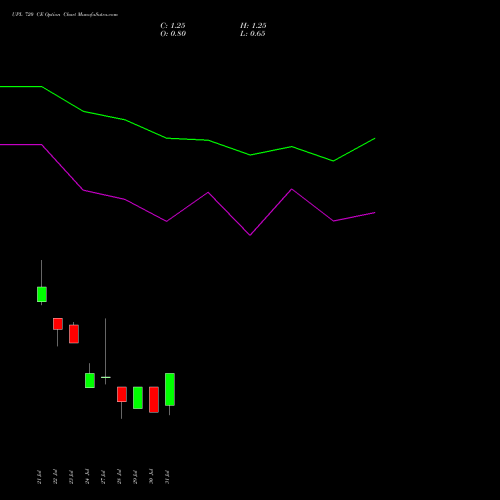
Task: Click the 29 Jul date axis label
Action: click(x=135, y=477)
